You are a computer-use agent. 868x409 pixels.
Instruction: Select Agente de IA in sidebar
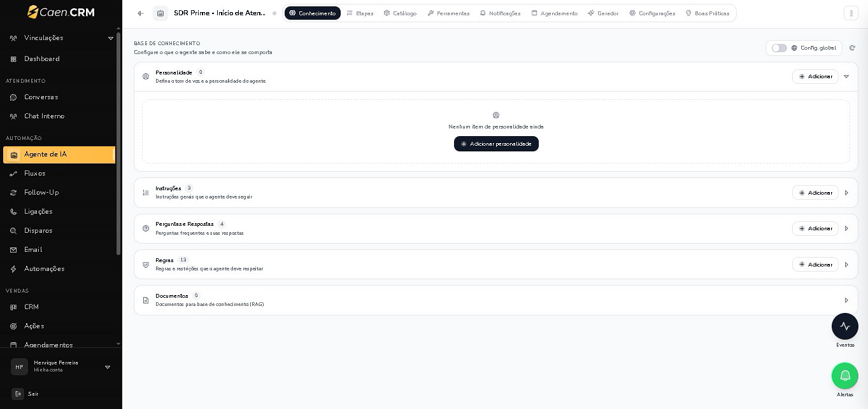[59, 155]
